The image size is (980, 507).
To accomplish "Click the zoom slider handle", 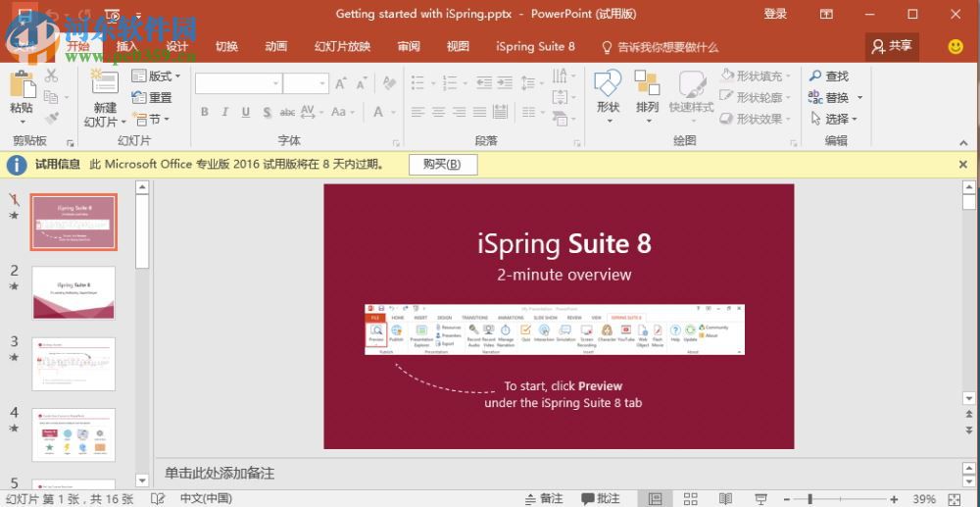I will point(810,499).
